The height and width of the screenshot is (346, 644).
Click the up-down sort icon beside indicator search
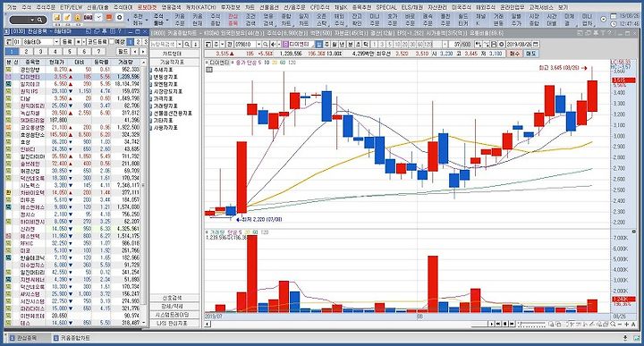pos(196,44)
